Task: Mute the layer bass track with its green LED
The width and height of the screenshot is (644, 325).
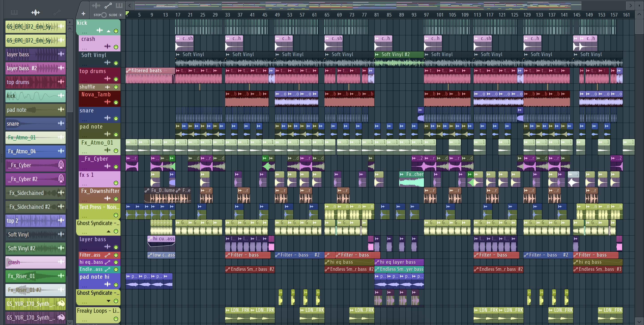Action: point(116,247)
